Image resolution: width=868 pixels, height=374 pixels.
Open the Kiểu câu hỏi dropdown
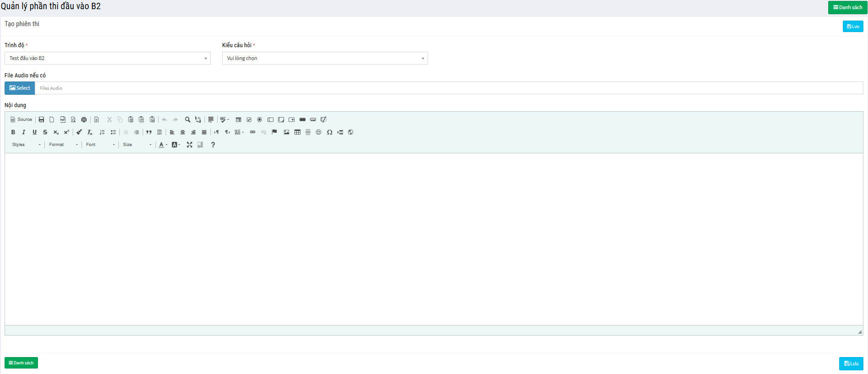pos(325,58)
